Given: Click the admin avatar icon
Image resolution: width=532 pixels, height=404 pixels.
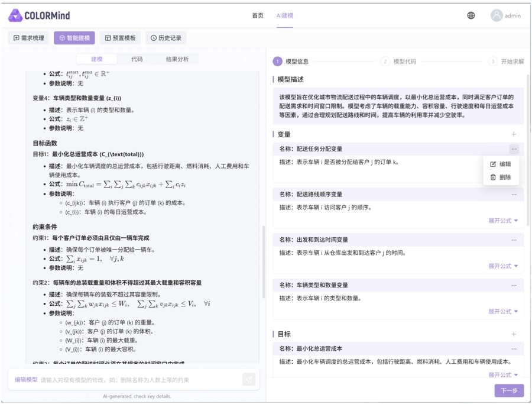Looking at the screenshot, I should click(x=495, y=16).
